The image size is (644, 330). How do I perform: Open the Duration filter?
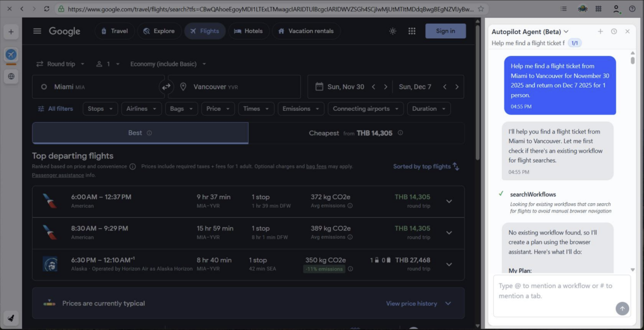pyautogui.click(x=429, y=109)
